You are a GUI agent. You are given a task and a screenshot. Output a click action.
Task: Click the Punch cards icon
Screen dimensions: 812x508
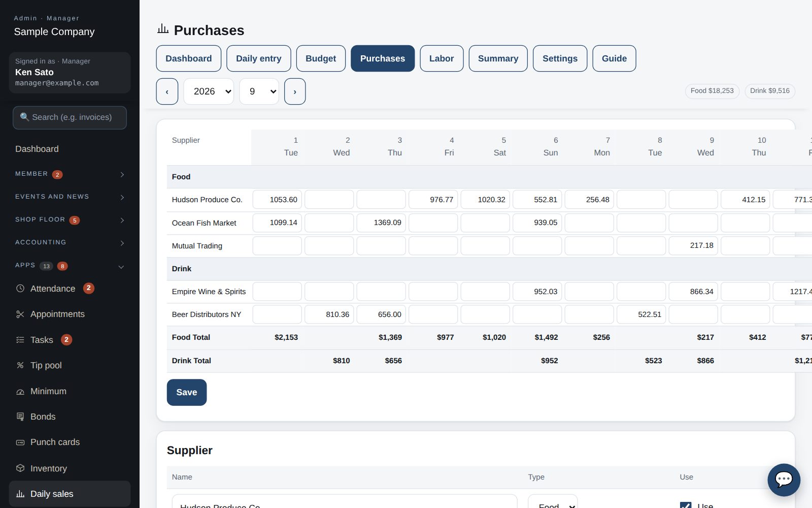pyautogui.click(x=20, y=442)
